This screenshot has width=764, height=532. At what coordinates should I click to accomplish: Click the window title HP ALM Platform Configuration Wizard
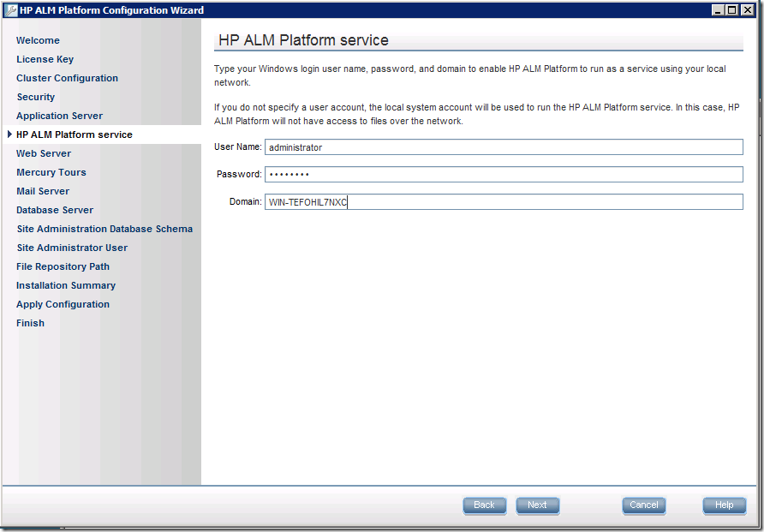[111, 10]
